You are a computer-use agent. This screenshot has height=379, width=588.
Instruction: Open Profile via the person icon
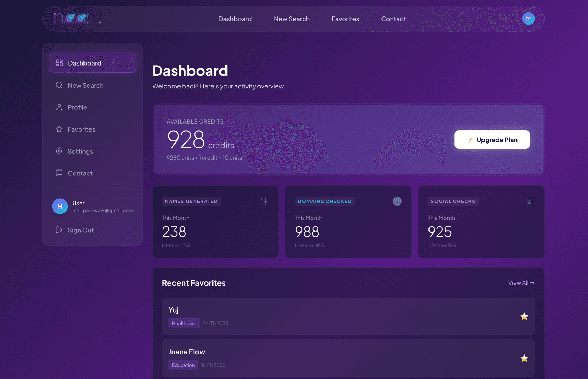[x=59, y=107]
